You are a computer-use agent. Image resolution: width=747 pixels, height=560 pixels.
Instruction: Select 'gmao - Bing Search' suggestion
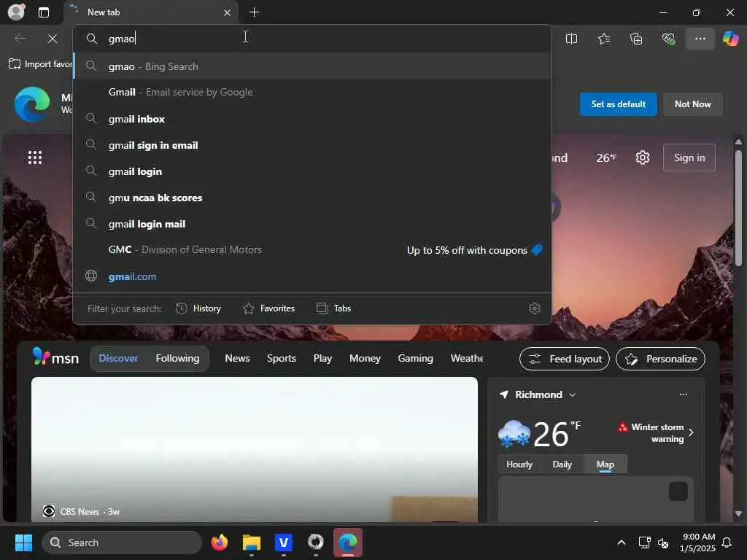[312, 66]
